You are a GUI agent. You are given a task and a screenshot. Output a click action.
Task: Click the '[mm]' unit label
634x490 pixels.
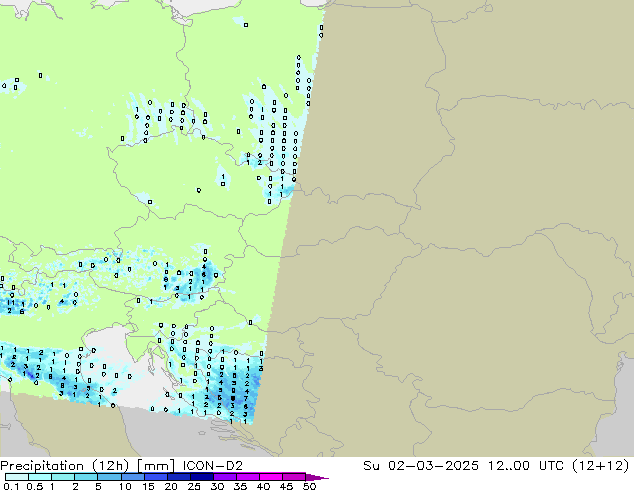click(156, 466)
